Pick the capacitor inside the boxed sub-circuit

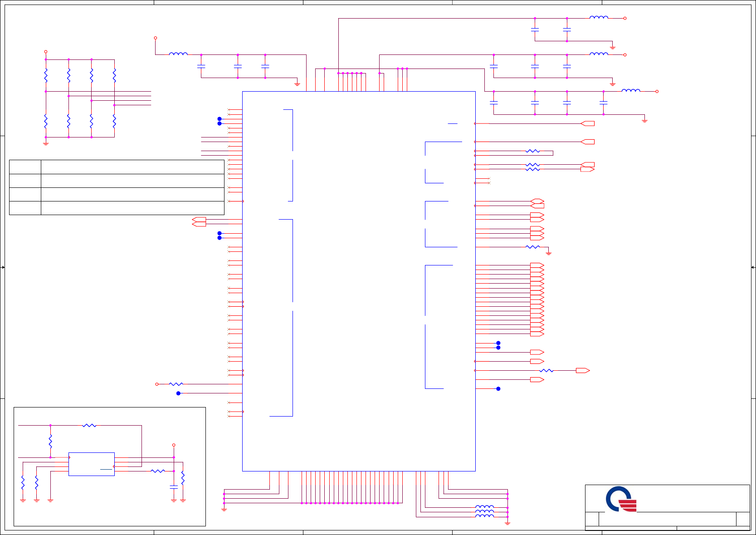tap(174, 487)
